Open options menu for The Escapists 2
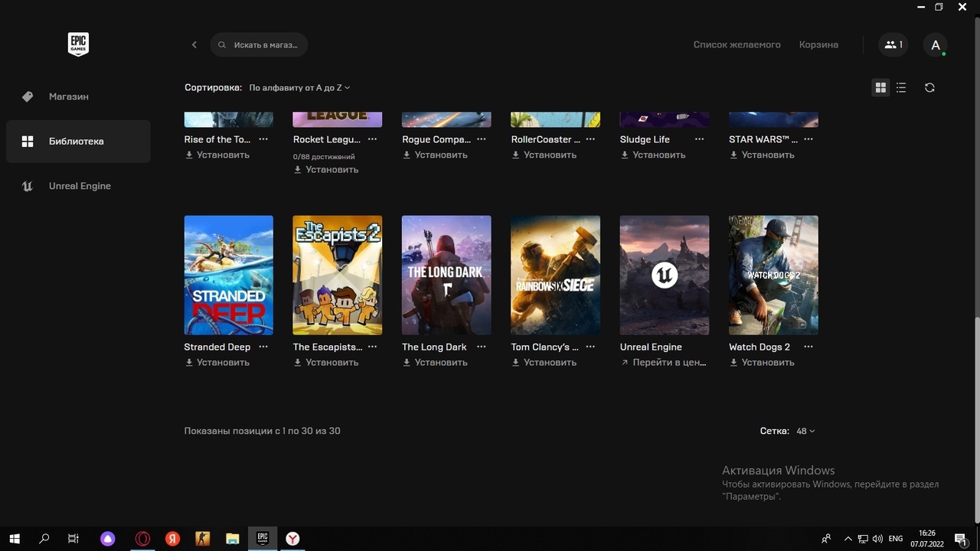Screen dimensions: 980x551 coord(372,347)
